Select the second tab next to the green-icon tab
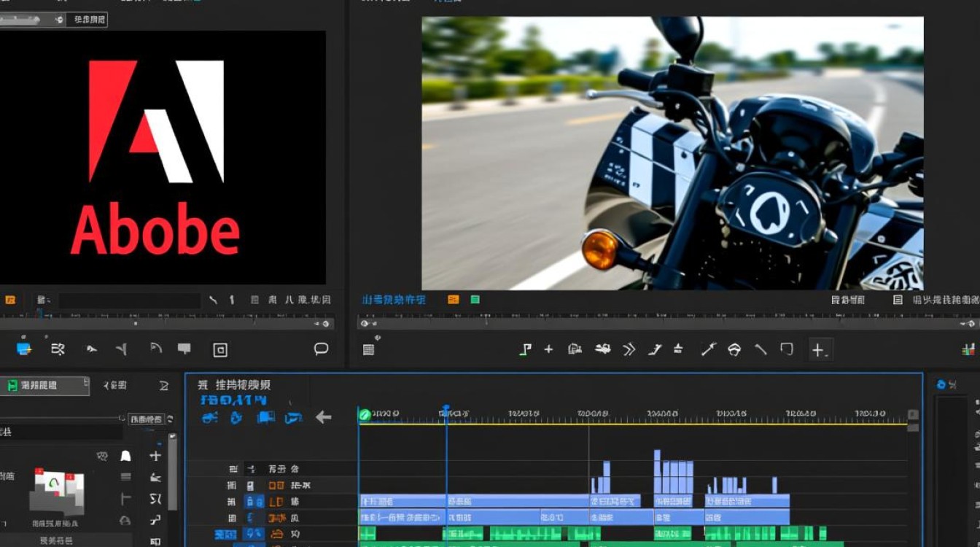Image resolution: width=980 pixels, height=547 pixels. [x=115, y=385]
